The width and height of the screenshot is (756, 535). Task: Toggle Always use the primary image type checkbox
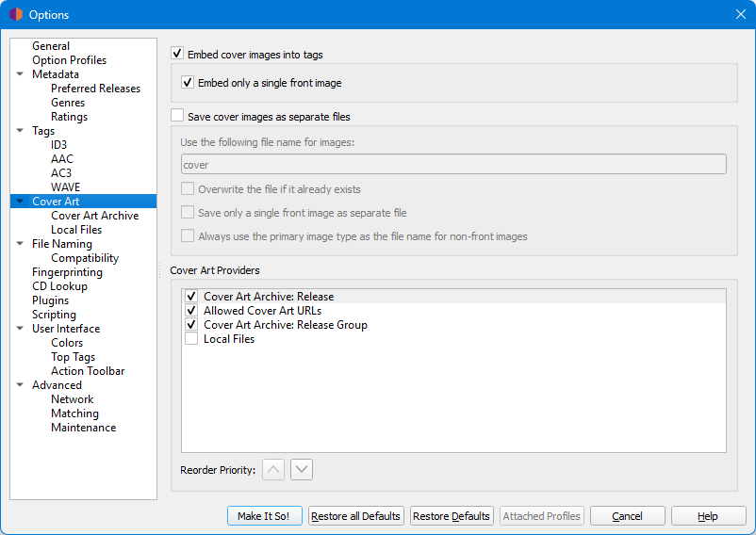tap(188, 236)
